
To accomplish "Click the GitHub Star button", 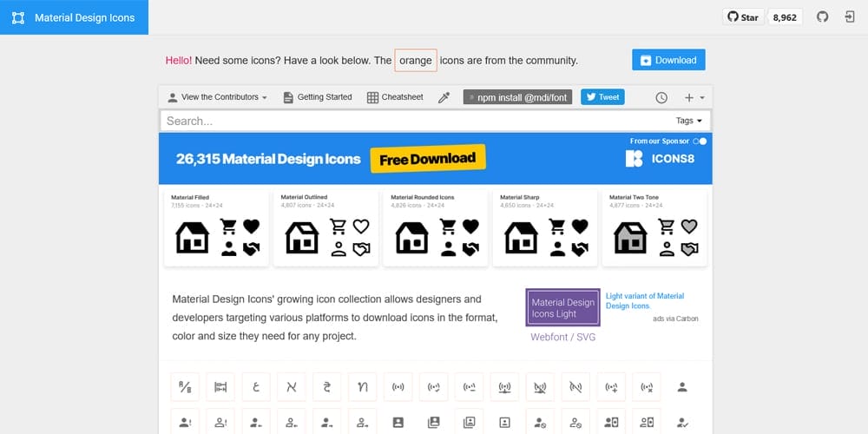I will click(x=743, y=17).
